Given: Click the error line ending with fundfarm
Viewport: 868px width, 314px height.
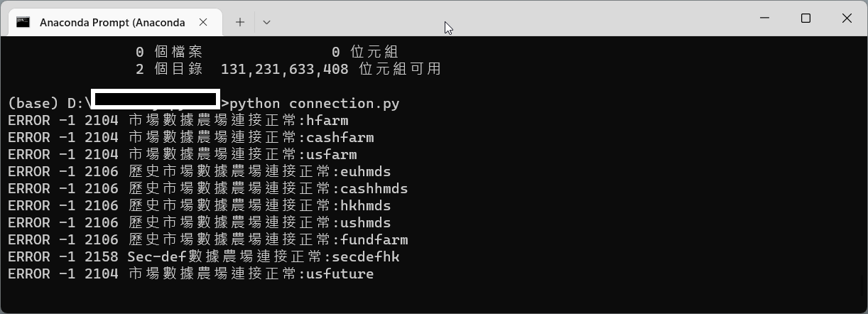Looking at the screenshot, I should (x=208, y=239).
